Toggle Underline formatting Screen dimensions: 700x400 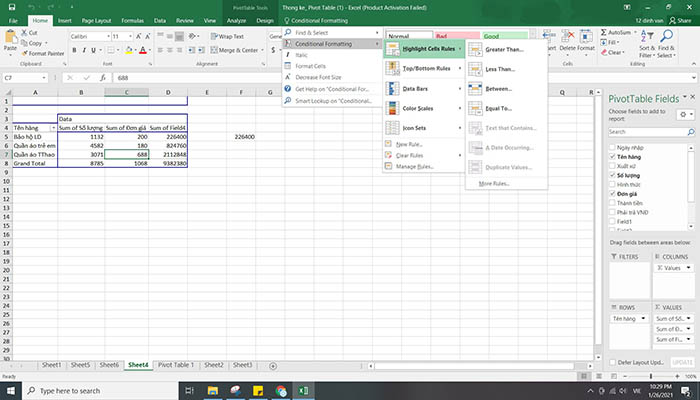(x=93, y=50)
